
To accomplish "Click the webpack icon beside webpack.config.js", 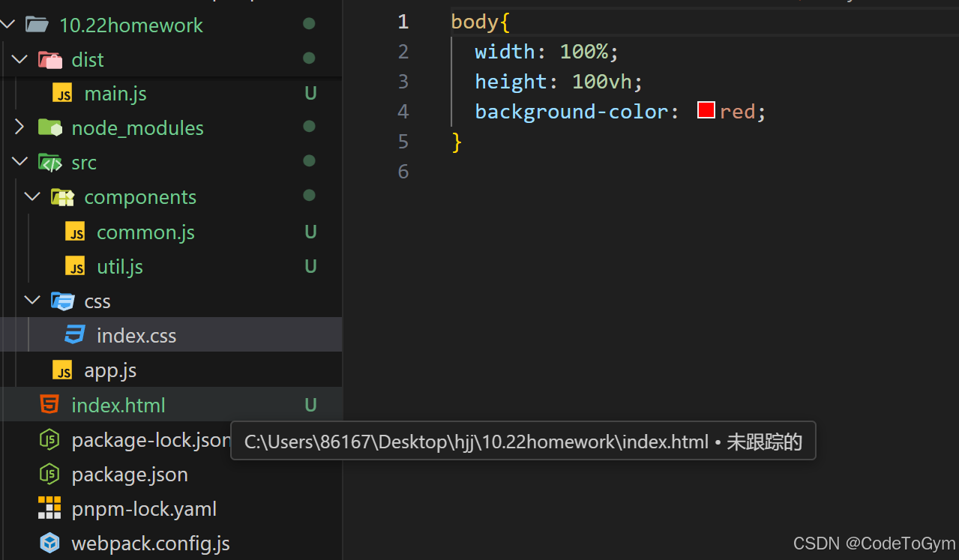I will [x=49, y=543].
